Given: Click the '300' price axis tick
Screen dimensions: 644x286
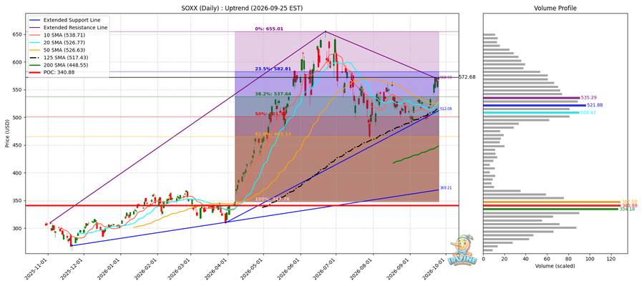Looking at the screenshot, I should 18,228.
